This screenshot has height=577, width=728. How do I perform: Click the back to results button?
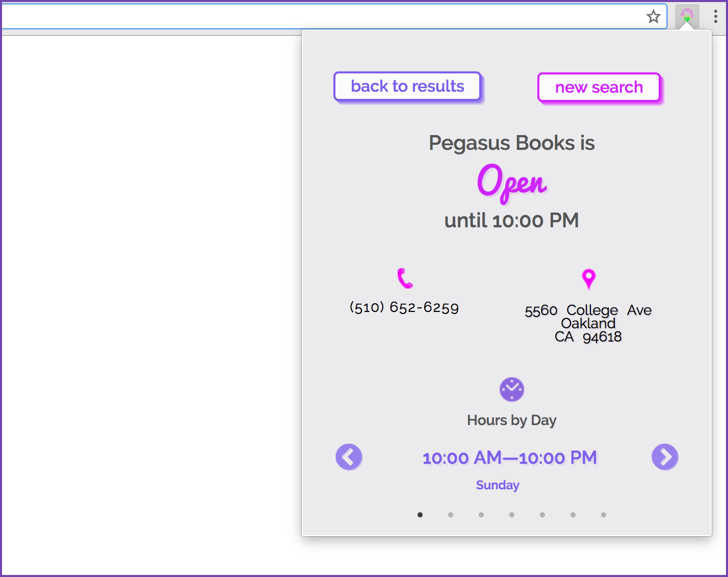[x=407, y=87]
